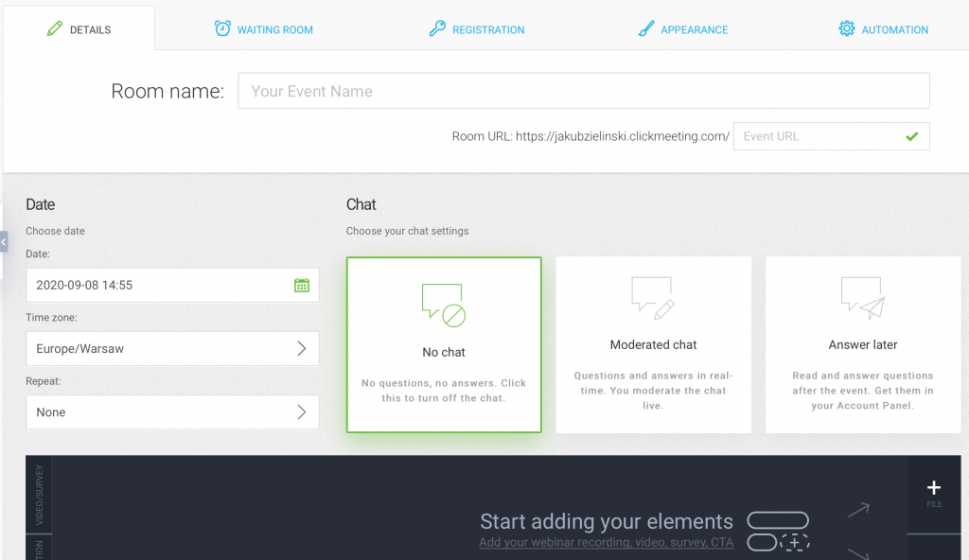Screen dimensions: 969x560
Task: Select the Moderated chat option card
Action: 653,345
